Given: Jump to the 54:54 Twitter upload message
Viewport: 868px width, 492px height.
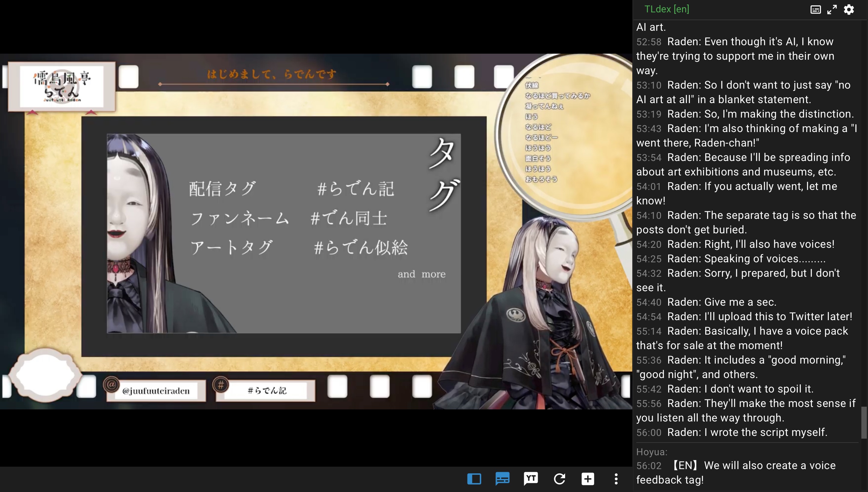Looking at the screenshot, I should coord(649,317).
